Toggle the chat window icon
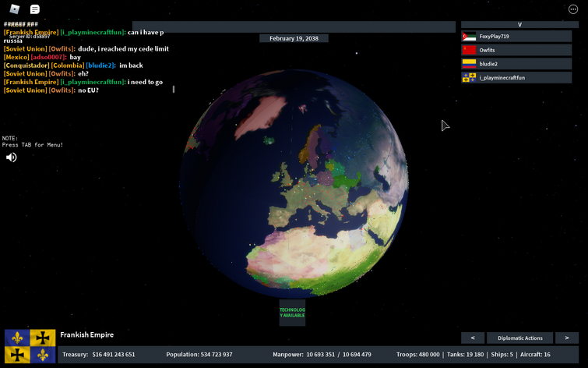The image size is (588, 368). click(35, 9)
